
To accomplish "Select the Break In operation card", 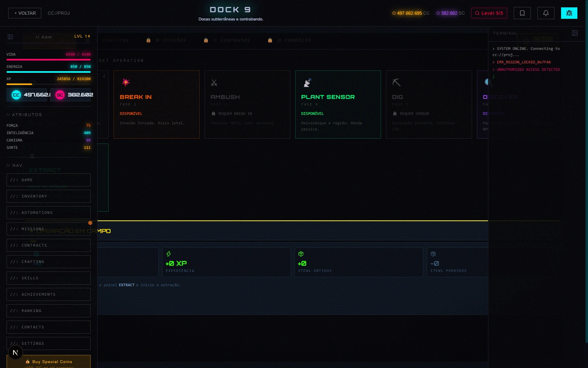I will point(156,104).
